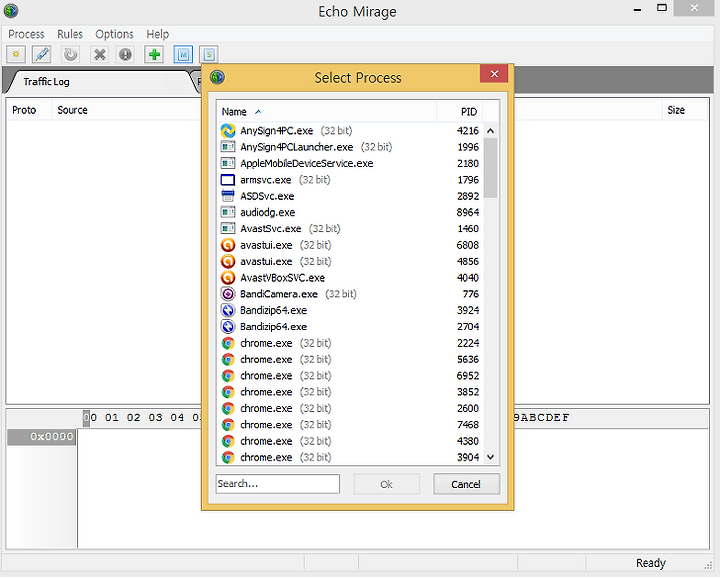Focus the Search input field

[278, 484]
